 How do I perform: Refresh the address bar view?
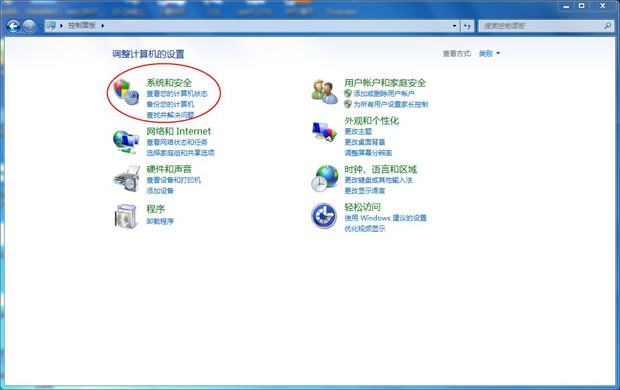coord(467,26)
